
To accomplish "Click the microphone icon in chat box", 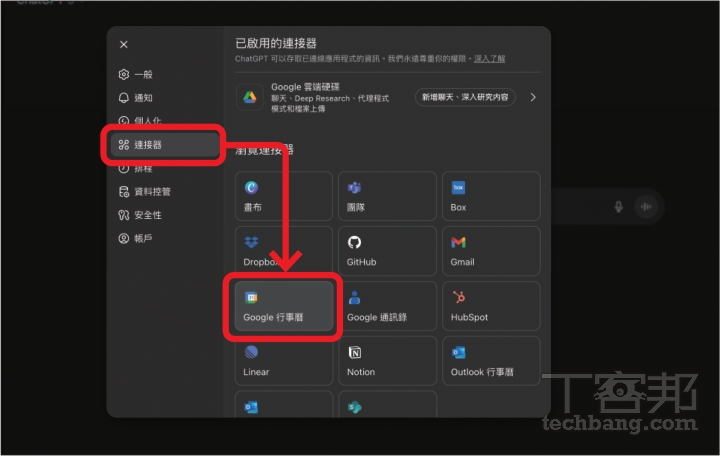I will pyautogui.click(x=619, y=207).
